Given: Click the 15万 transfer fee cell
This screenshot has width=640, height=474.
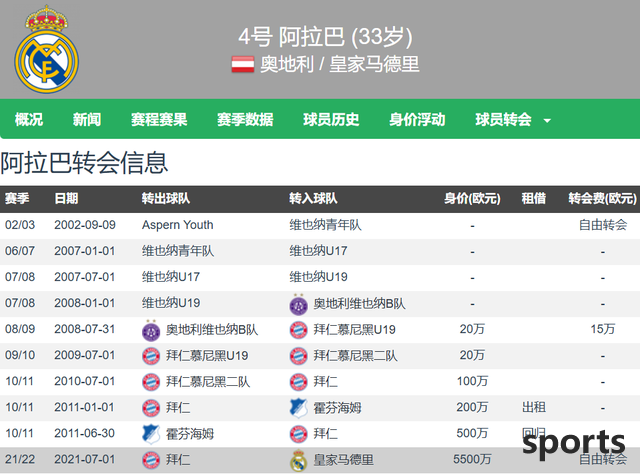Looking at the screenshot, I should click(602, 329).
